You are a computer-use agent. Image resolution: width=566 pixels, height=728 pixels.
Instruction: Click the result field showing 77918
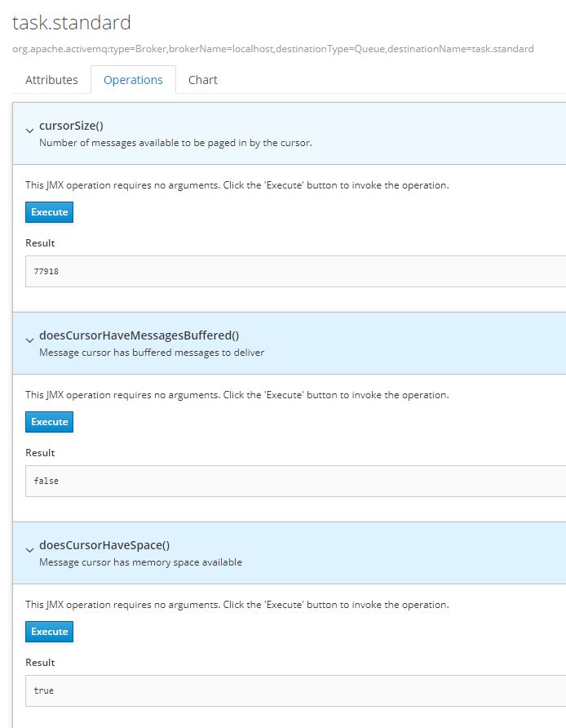pos(295,271)
